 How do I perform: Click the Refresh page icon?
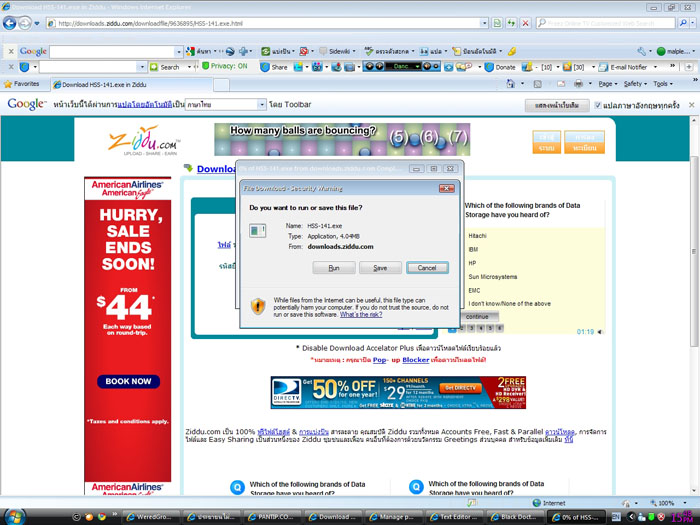511,23
